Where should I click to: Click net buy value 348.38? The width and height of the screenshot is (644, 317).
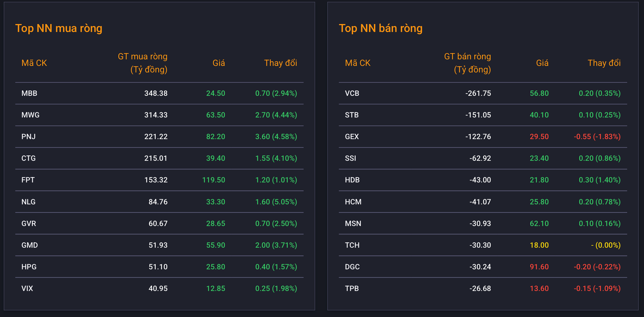(156, 93)
